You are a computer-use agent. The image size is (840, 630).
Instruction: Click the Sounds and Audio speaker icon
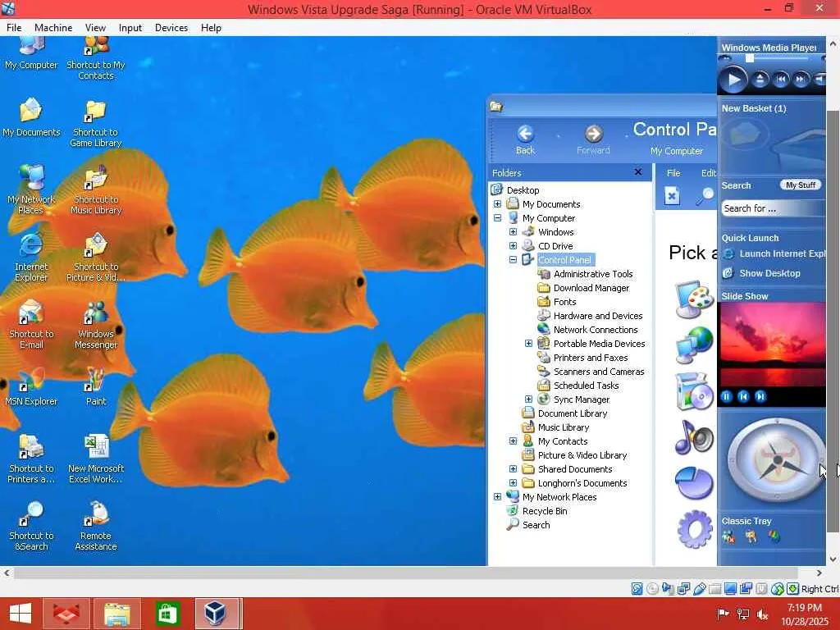[694, 436]
